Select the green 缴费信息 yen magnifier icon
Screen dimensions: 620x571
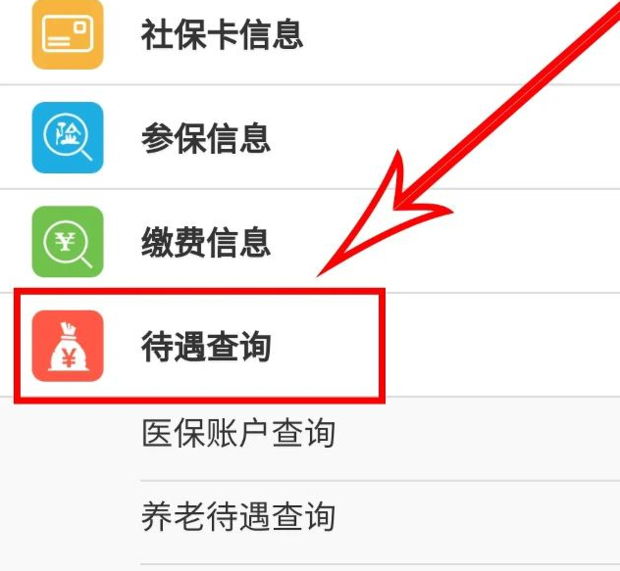point(68,242)
